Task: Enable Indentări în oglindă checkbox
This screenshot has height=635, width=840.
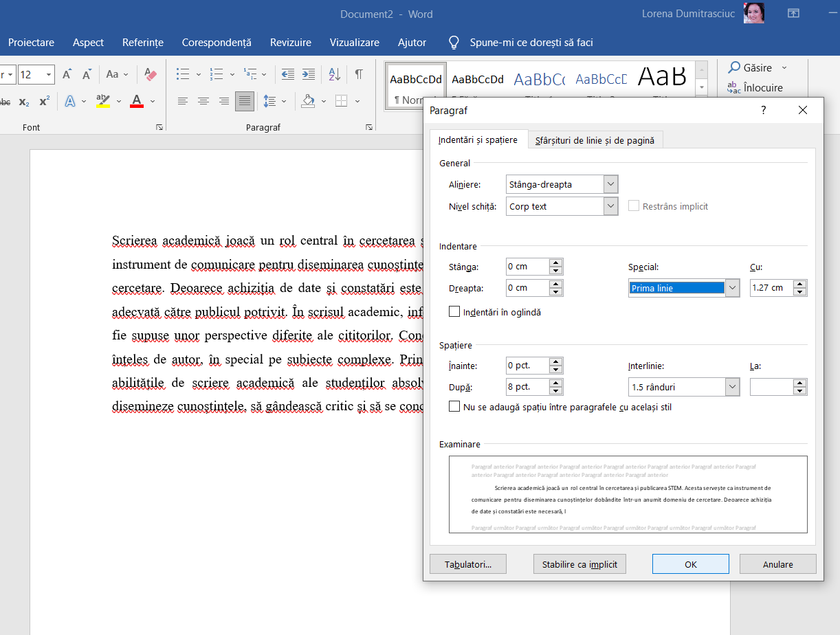Action: 454,312
